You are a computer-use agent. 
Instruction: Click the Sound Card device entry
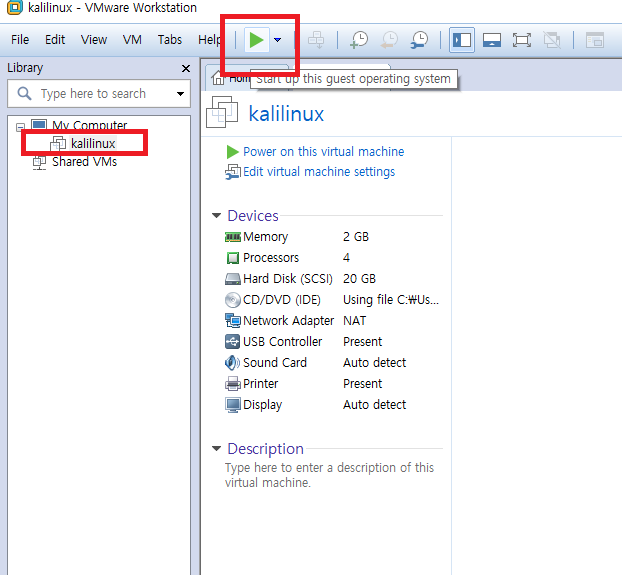click(x=275, y=363)
